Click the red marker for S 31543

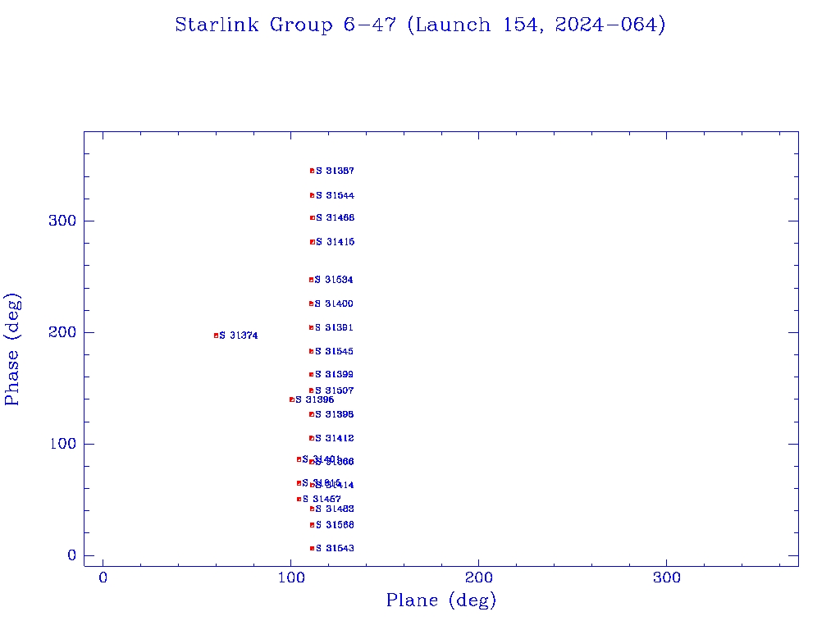click(312, 548)
